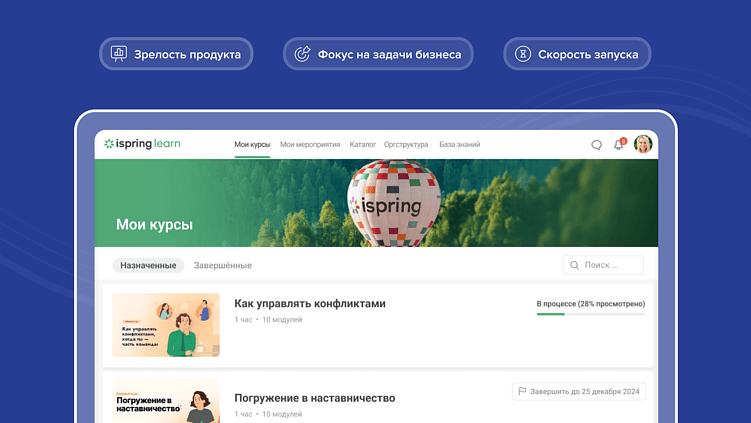The height and width of the screenshot is (423, 751).
Task: Open the user profile avatar
Action: tap(643, 144)
